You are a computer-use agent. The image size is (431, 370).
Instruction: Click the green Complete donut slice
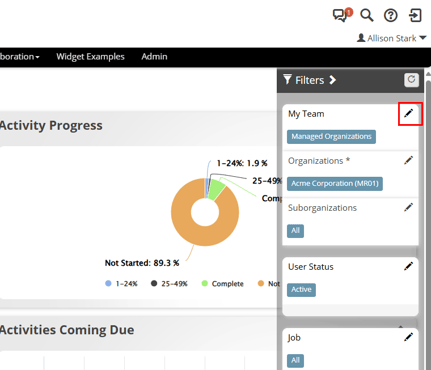click(x=216, y=189)
